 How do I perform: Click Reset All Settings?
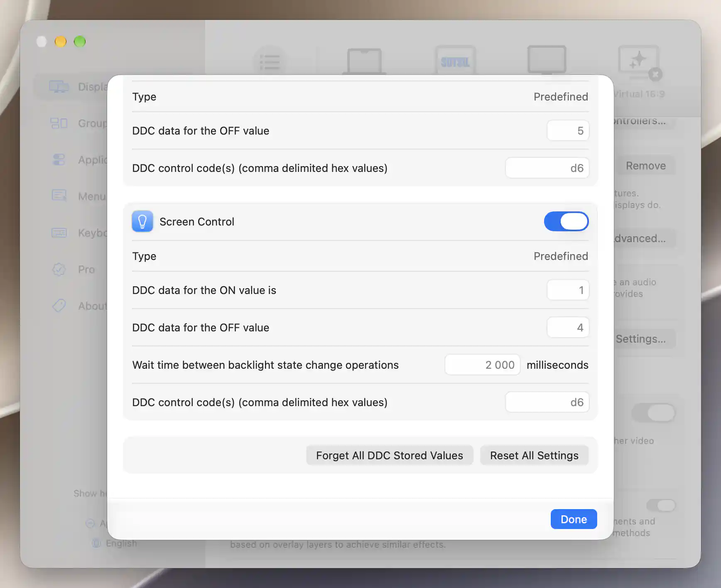[534, 456]
